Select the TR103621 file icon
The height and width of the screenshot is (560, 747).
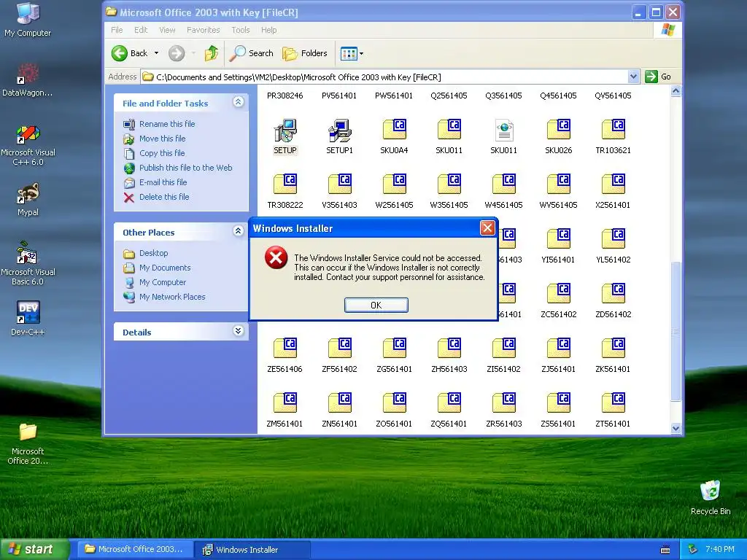click(613, 131)
